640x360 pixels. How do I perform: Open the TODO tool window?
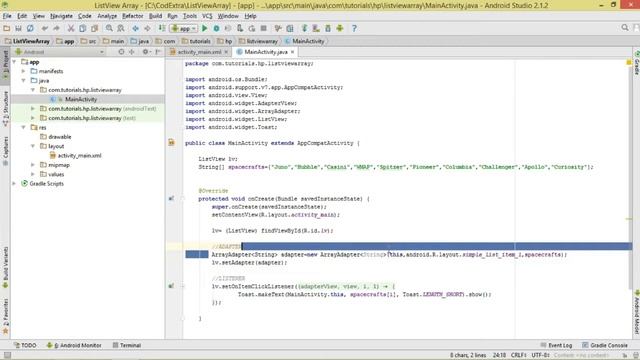pyautogui.click(x=25, y=345)
